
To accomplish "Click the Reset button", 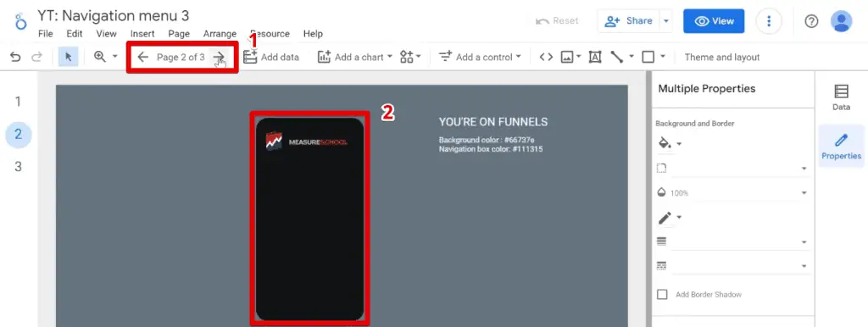I will click(x=557, y=21).
